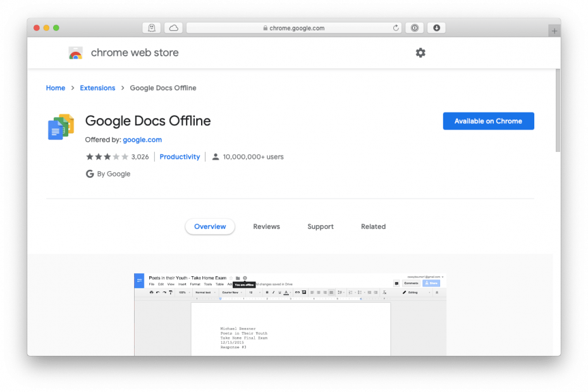
Task: Toggle underline formatting
Action: tap(279, 292)
